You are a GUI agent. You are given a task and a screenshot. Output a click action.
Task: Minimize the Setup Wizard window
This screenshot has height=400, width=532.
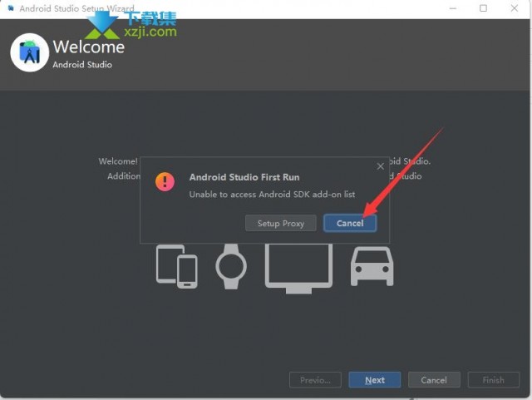pos(452,8)
